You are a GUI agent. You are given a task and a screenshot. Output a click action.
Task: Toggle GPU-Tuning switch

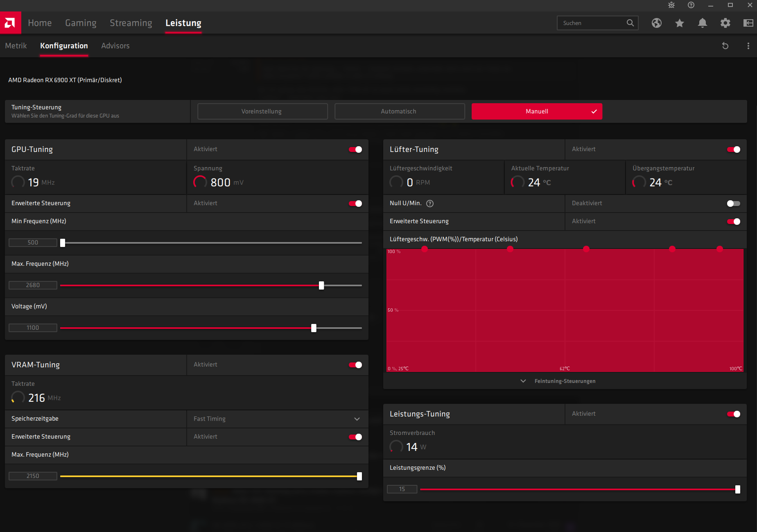355,149
